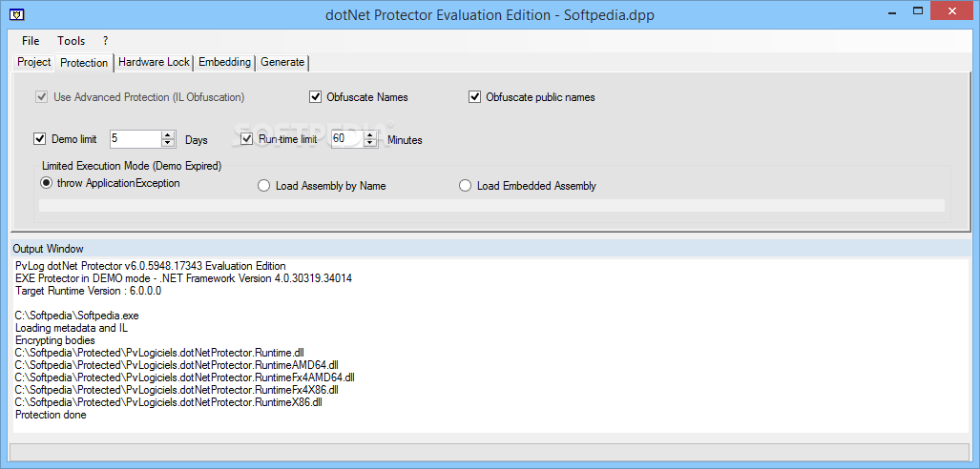The width and height of the screenshot is (980, 469).
Task: Click the progress bar at the bottom
Action: (x=490, y=452)
